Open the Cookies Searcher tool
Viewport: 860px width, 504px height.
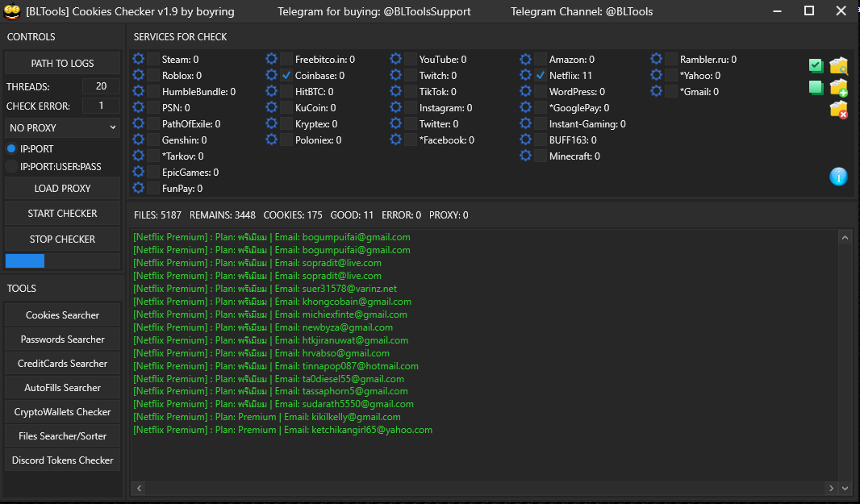[63, 314]
